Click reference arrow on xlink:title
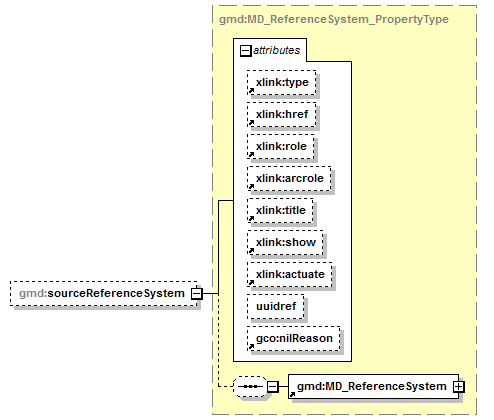The height and width of the screenshot is (420, 494). 251,219
